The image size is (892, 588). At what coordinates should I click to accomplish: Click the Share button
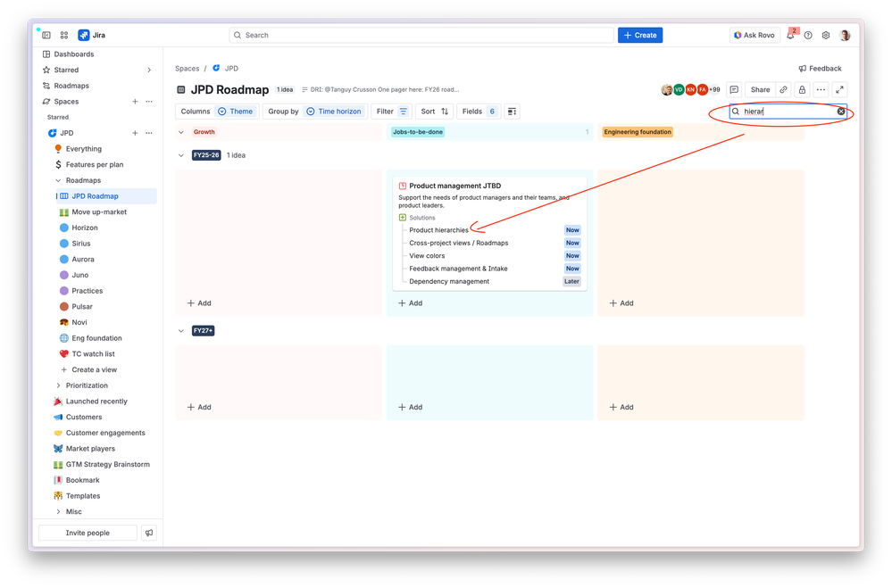point(760,90)
